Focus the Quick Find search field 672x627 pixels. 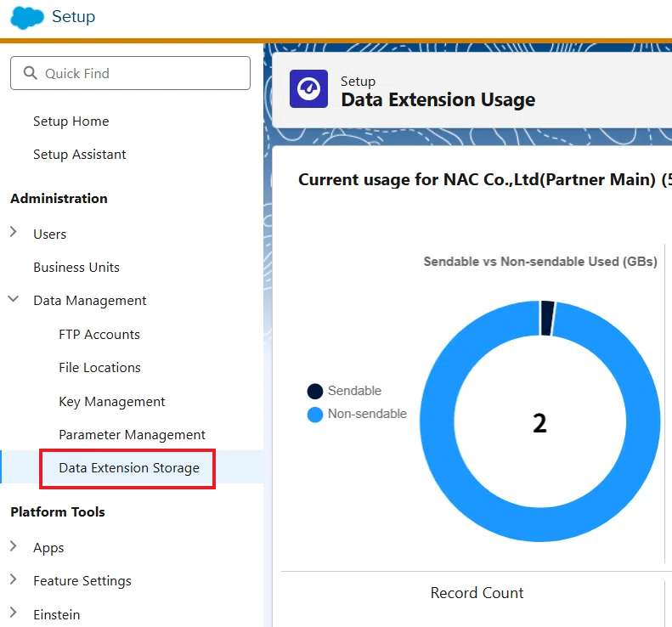pyautogui.click(x=130, y=73)
